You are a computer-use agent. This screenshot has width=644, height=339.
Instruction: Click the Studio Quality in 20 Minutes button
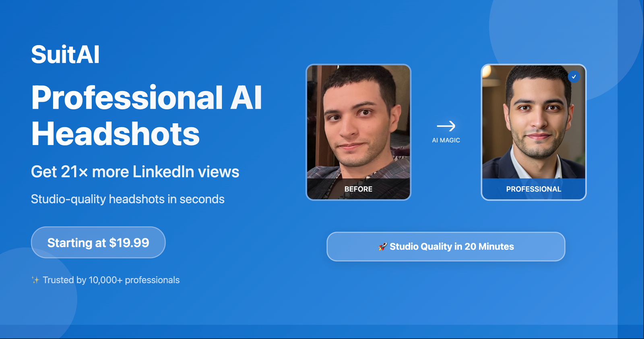(x=446, y=247)
